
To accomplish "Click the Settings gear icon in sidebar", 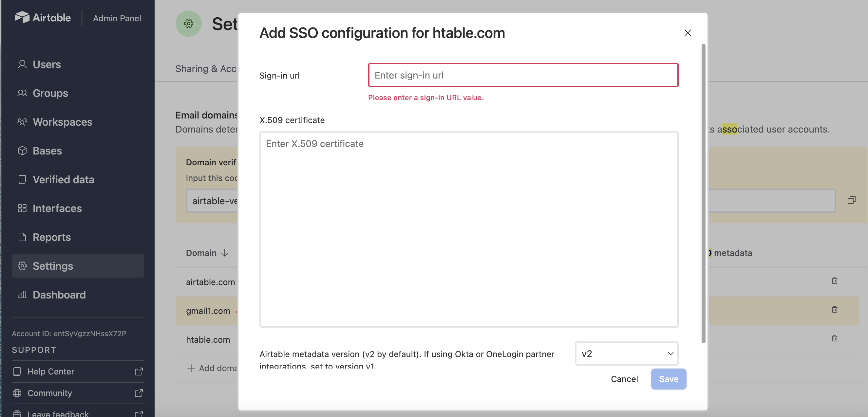I will [22, 266].
